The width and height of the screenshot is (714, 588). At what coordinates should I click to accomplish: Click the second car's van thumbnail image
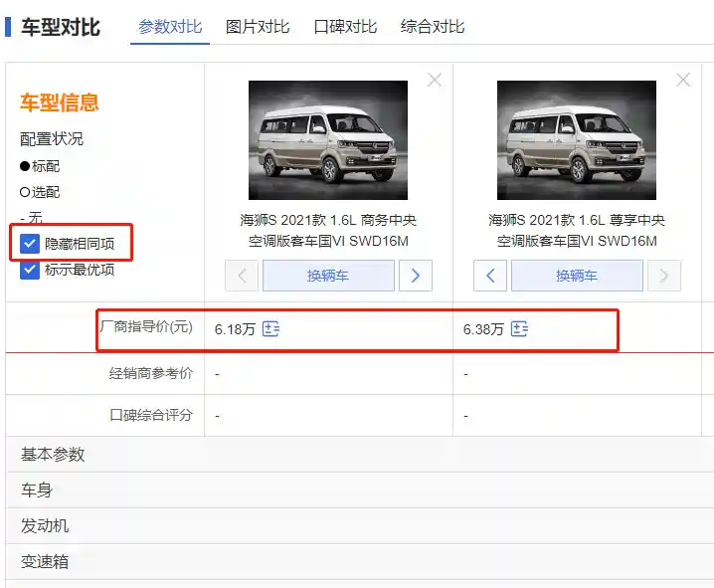[x=577, y=140]
